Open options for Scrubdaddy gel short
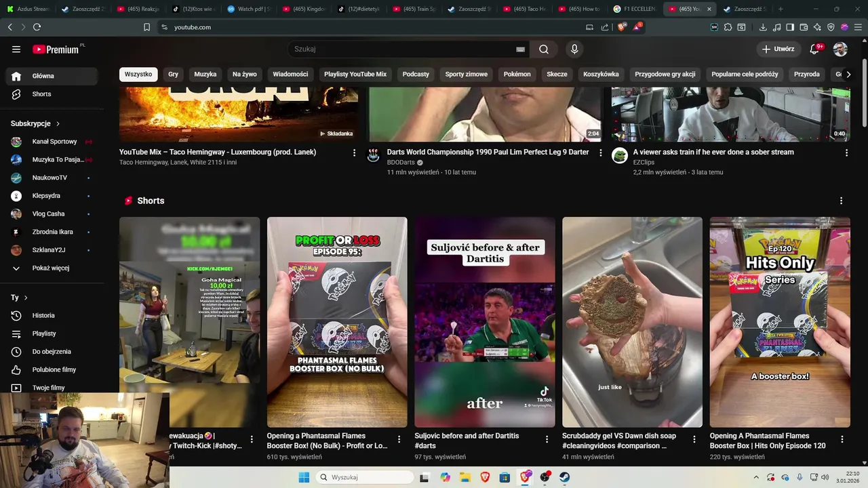Screen dimensions: 868x488 tap(694, 439)
